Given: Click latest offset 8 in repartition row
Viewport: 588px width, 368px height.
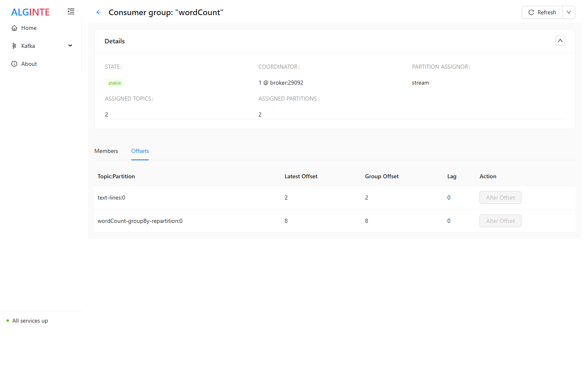Looking at the screenshot, I should click(286, 221).
